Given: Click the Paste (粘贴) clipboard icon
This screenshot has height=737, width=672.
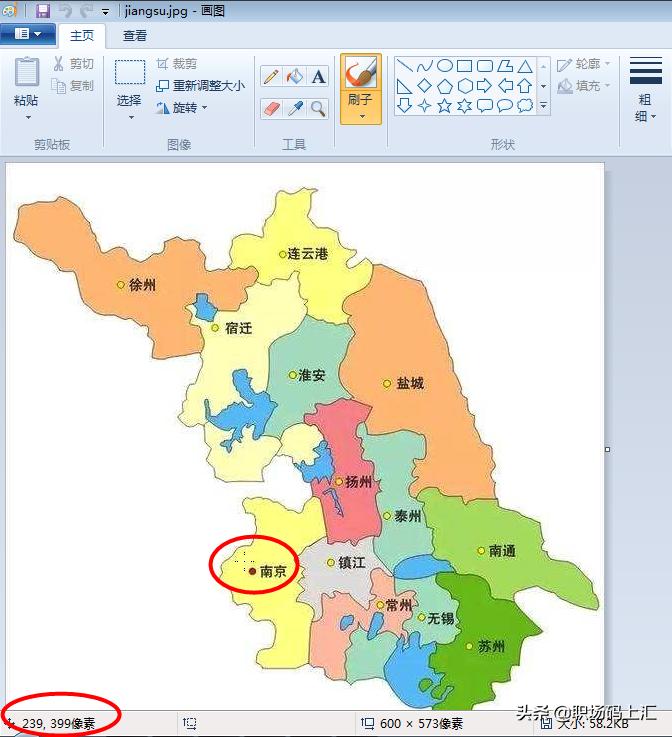Looking at the screenshot, I should pyautogui.click(x=27, y=72).
